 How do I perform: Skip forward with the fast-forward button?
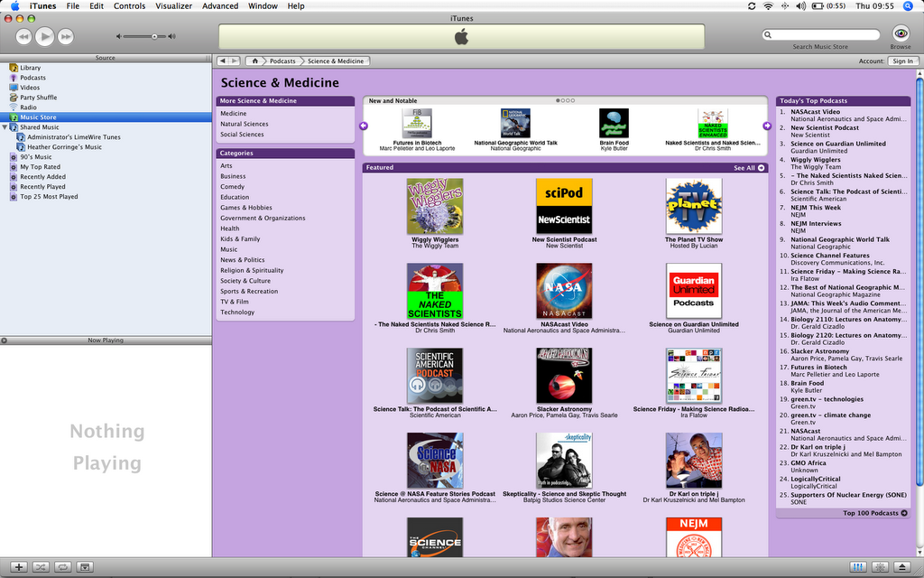click(66, 37)
